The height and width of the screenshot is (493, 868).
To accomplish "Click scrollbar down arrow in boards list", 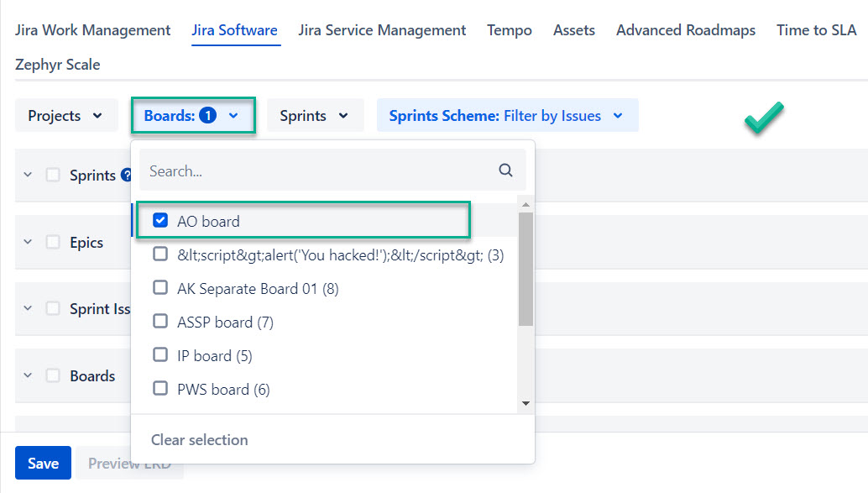I will pyautogui.click(x=526, y=403).
